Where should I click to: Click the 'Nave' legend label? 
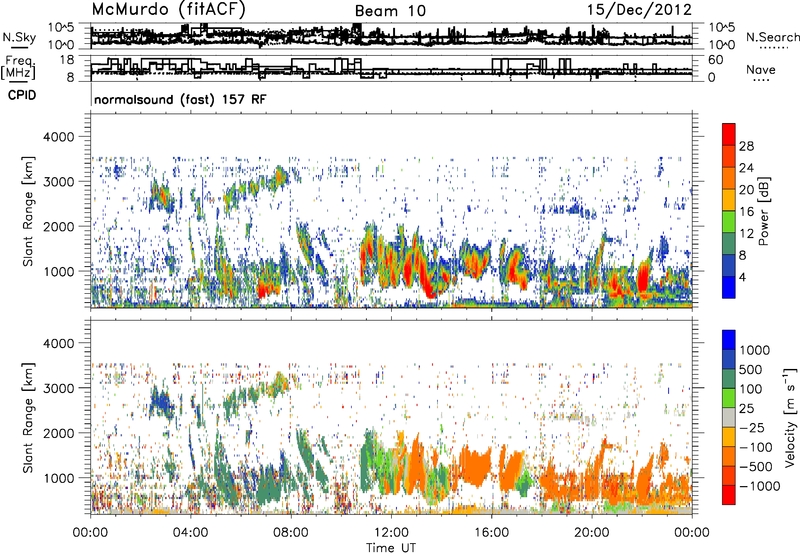coord(761,70)
